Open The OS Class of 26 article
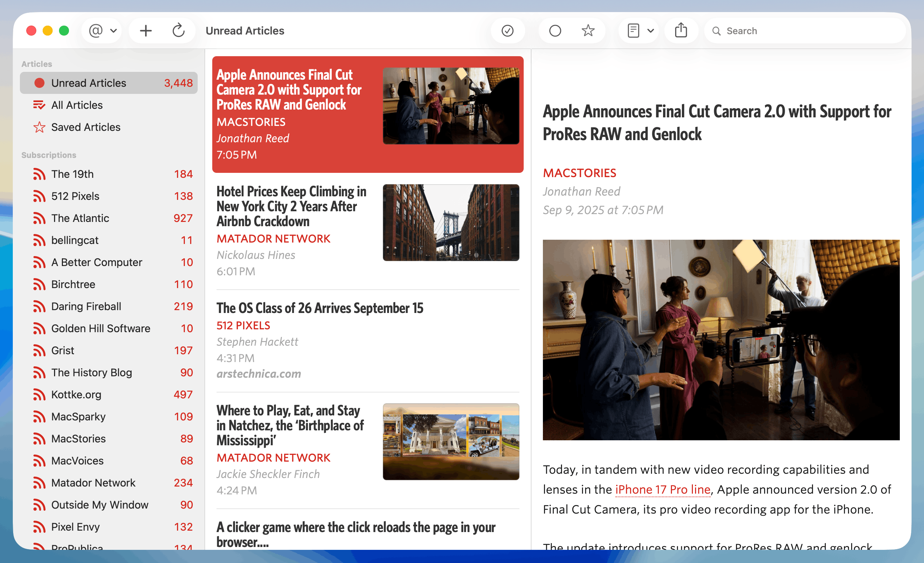The height and width of the screenshot is (563, 924). [x=368, y=341]
